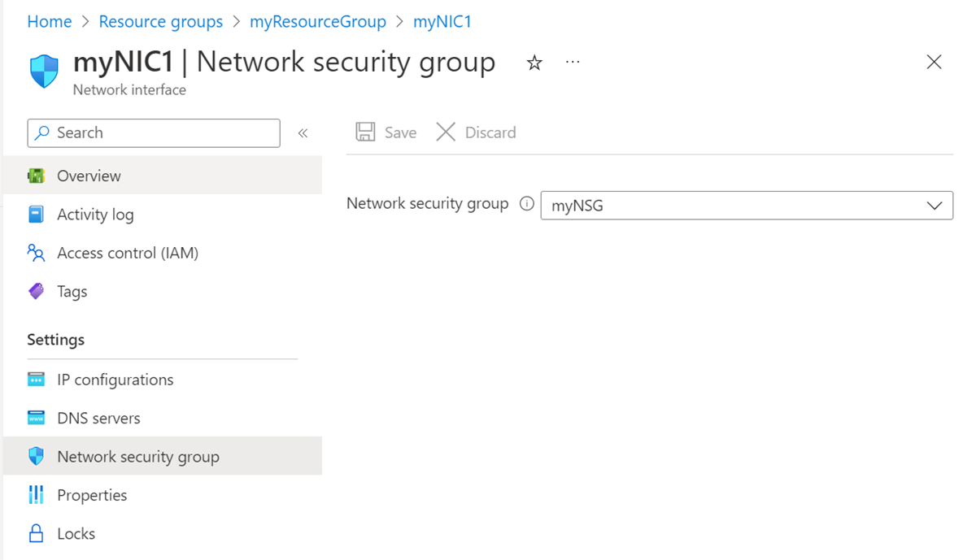Navigate to Home breadcrumb

(x=50, y=21)
